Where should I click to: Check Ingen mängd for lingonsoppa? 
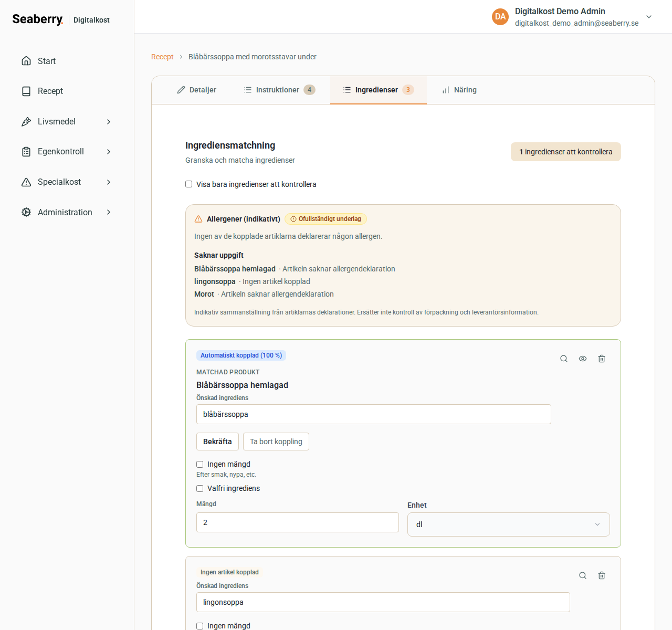[200, 626]
